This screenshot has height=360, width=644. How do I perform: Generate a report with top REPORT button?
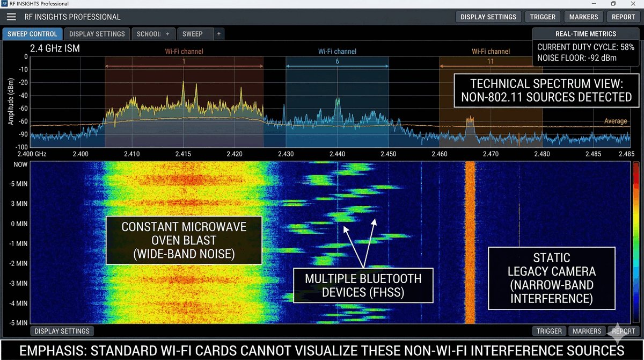[623, 17]
